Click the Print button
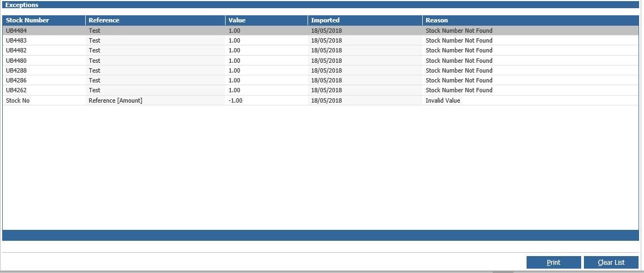This screenshot has width=644, height=273. pyautogui.click(x=554, y=262)
